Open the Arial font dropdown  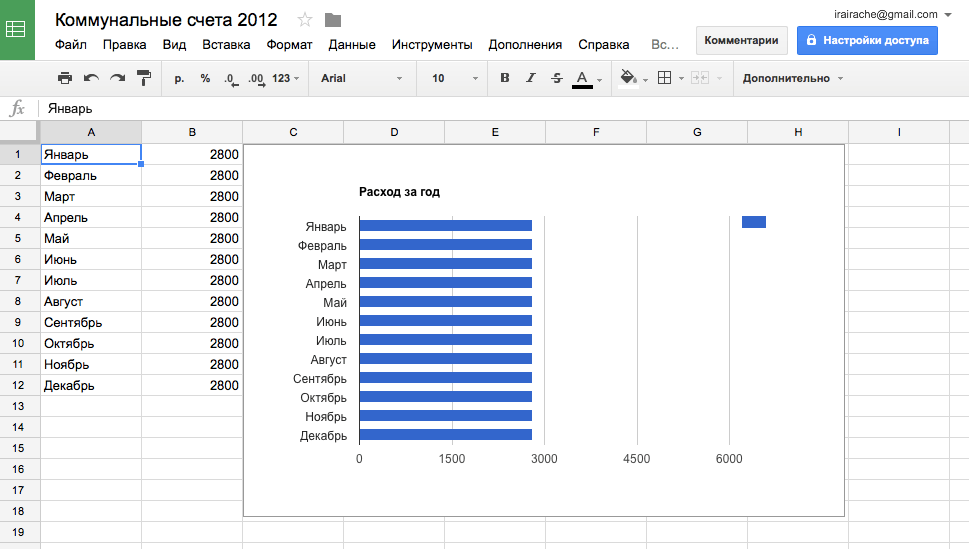[x=361, y=78]
